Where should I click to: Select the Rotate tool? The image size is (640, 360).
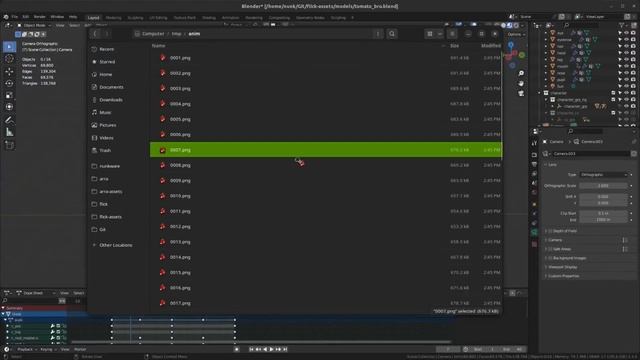tap(9, 83)
